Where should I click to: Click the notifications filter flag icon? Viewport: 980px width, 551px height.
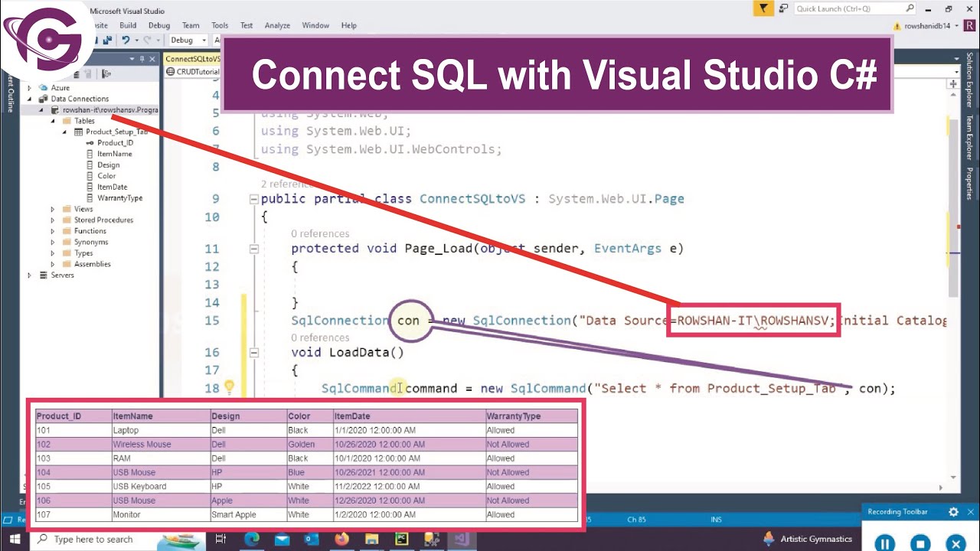pyautogui.click(x=763, y=8)
